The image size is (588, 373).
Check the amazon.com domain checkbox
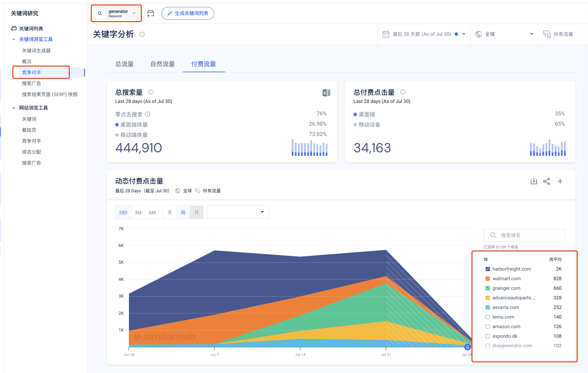(x=488, y=326)
